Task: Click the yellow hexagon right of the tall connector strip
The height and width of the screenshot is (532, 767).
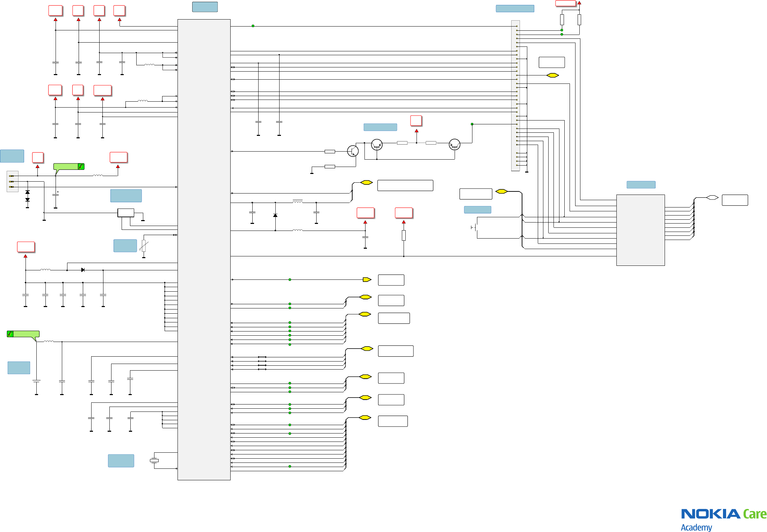Action: coord(552,75)
